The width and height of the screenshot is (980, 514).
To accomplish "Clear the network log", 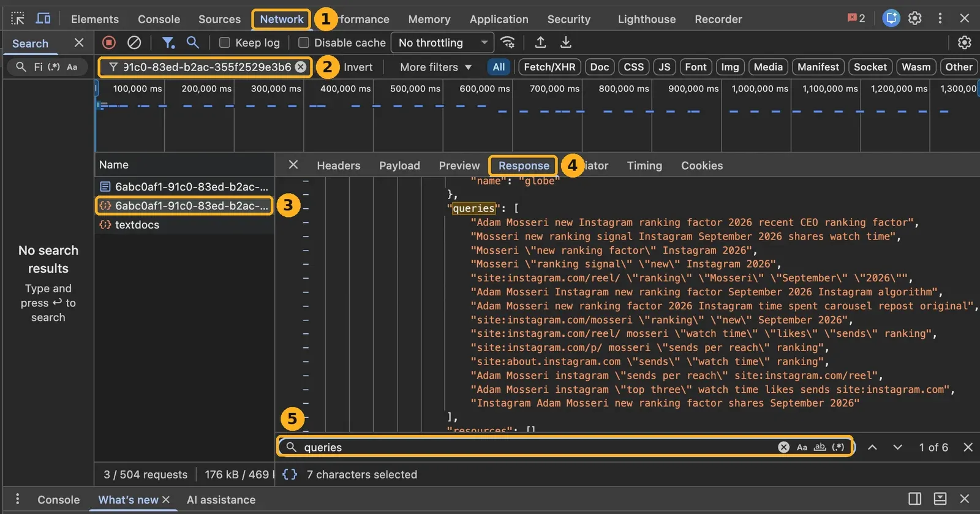I will point(134,42).
